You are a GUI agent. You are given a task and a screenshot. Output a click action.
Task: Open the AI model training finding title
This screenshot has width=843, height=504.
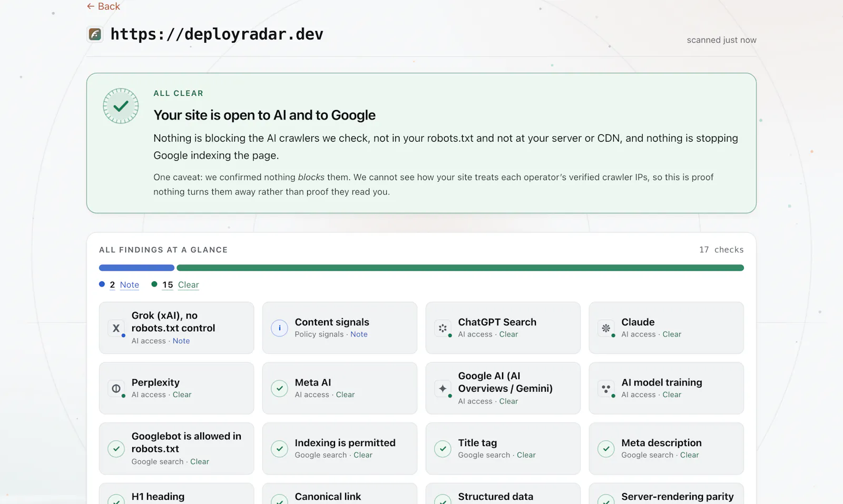[662, 382]
